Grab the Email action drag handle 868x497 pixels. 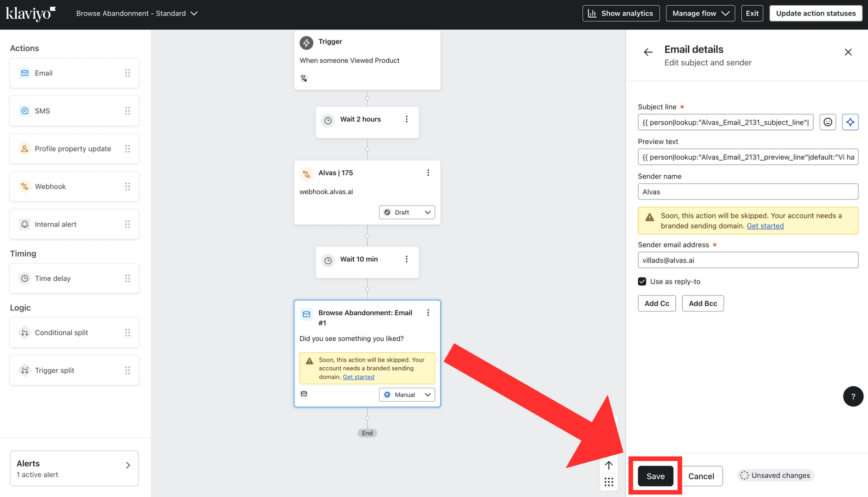[x=127, y=73]
